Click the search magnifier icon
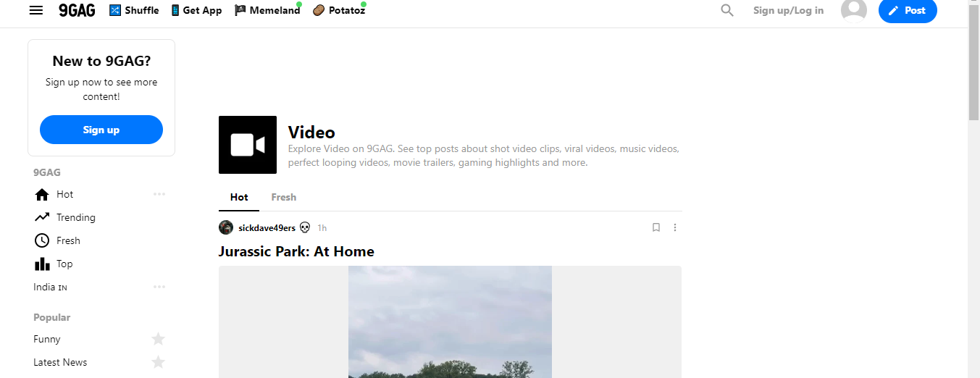980x378 pixels. [x=727, y=10]
